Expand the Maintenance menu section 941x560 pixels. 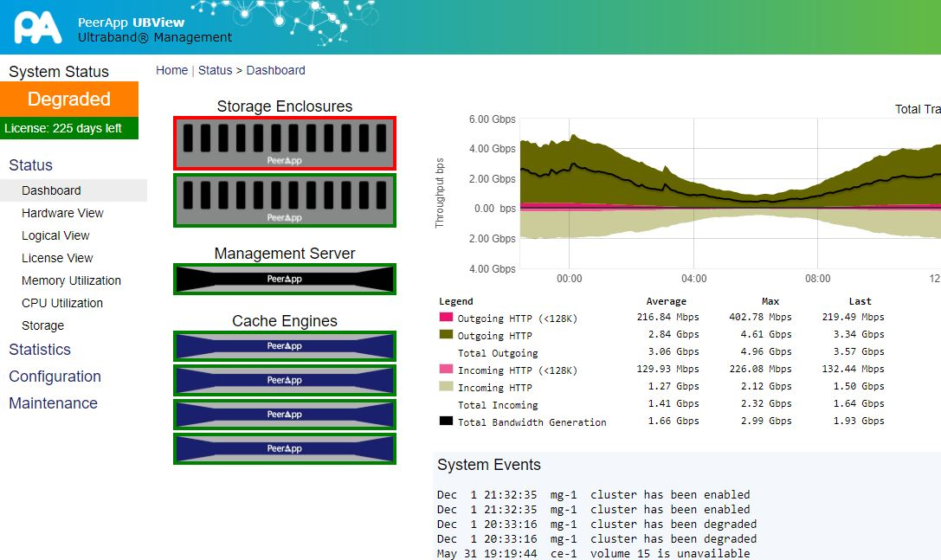pyautogui.click(x=53, y=403)
